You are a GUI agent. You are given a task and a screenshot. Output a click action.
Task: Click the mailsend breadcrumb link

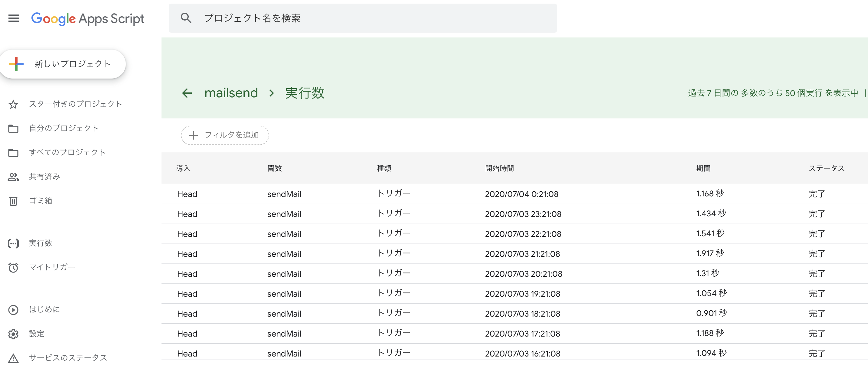231,93
